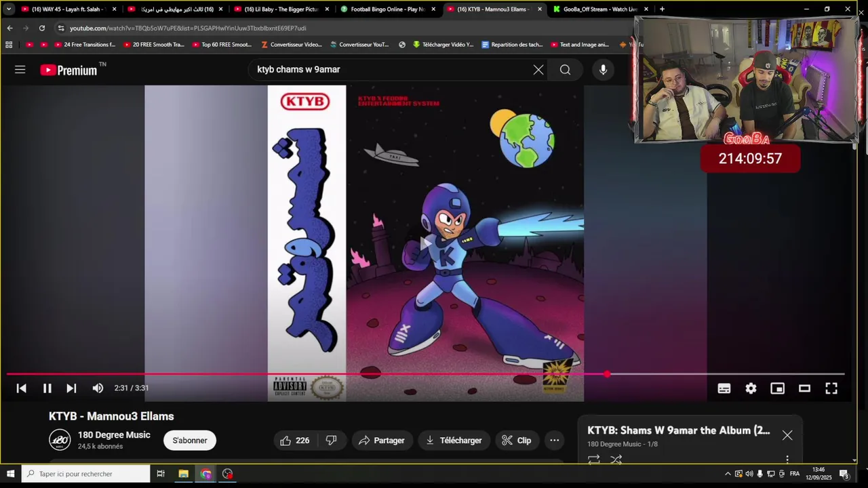Screen dimensions: 868x488
Task: Dislike the video
Action: point(331,441)
